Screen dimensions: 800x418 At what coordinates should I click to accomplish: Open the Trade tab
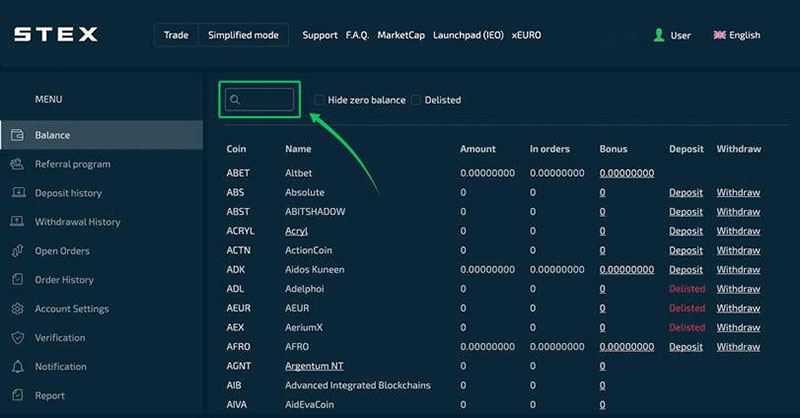[x=176, y=35]
